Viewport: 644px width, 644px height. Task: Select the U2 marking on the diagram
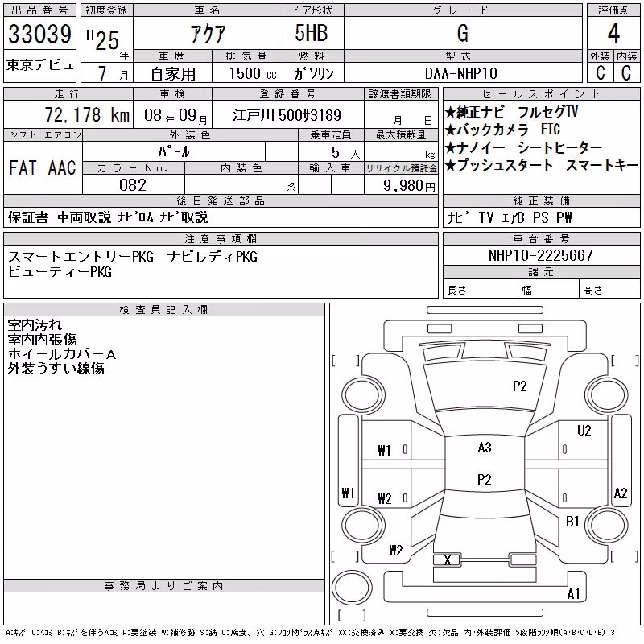[x=584, y=431]
